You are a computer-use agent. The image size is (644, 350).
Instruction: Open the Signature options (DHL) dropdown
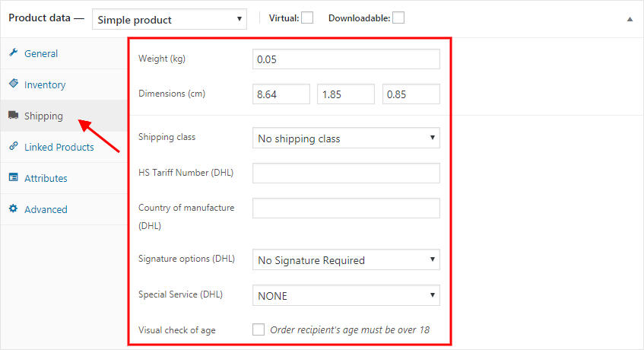pyautogui.click(x=346, y=259)
